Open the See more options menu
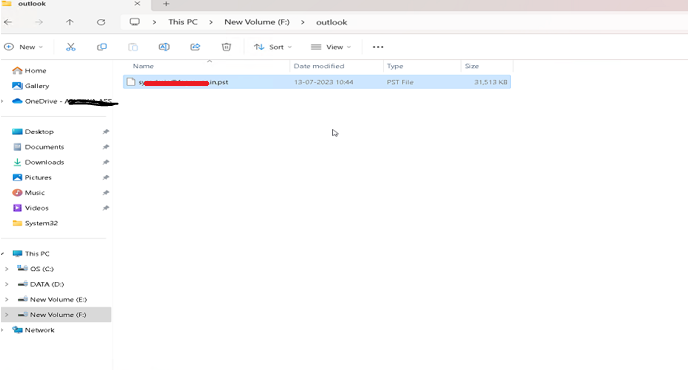 [x=378, y=47]
